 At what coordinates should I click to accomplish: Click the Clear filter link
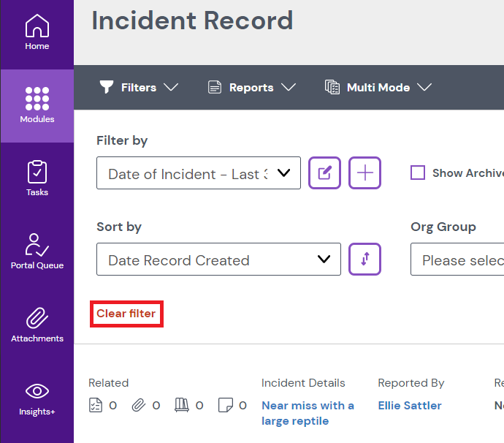click(x=126, y=314)
